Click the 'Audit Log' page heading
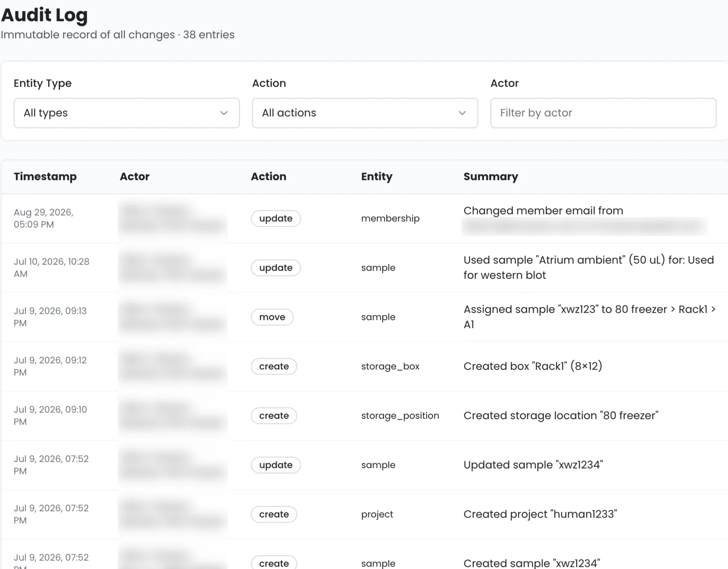 44,15
